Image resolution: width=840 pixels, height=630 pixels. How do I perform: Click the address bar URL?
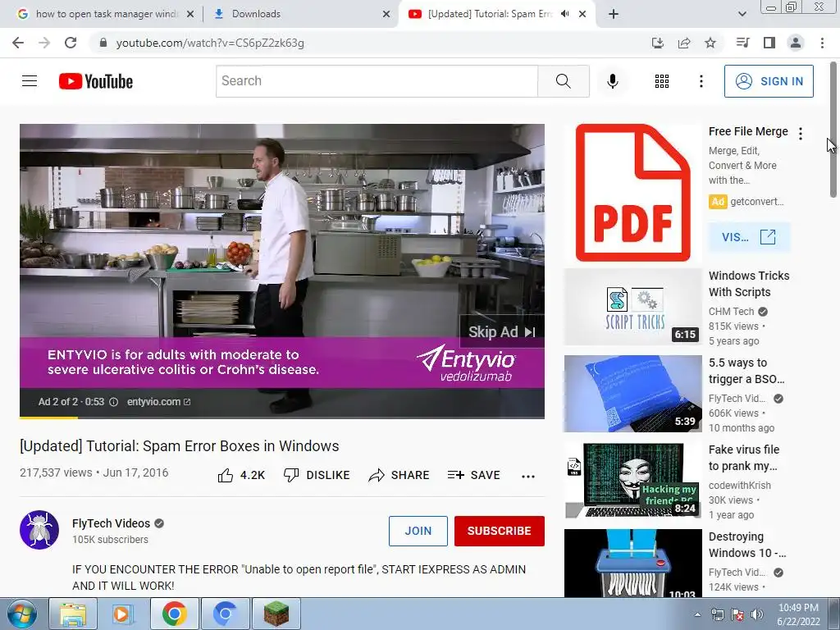pyautogui.click(x=210, y=43)
